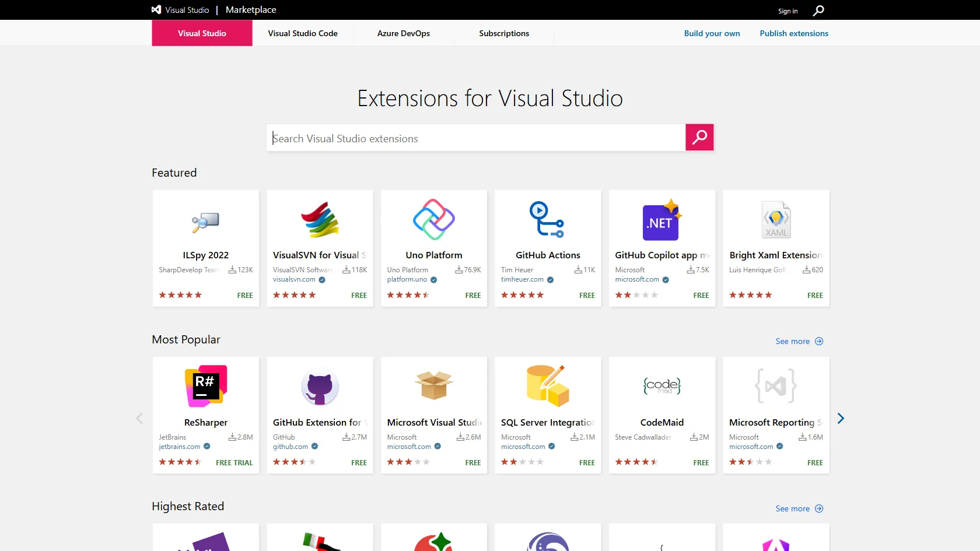Open the GitHub Actions icon
980x551 pixels.
[x=547, y=219]
